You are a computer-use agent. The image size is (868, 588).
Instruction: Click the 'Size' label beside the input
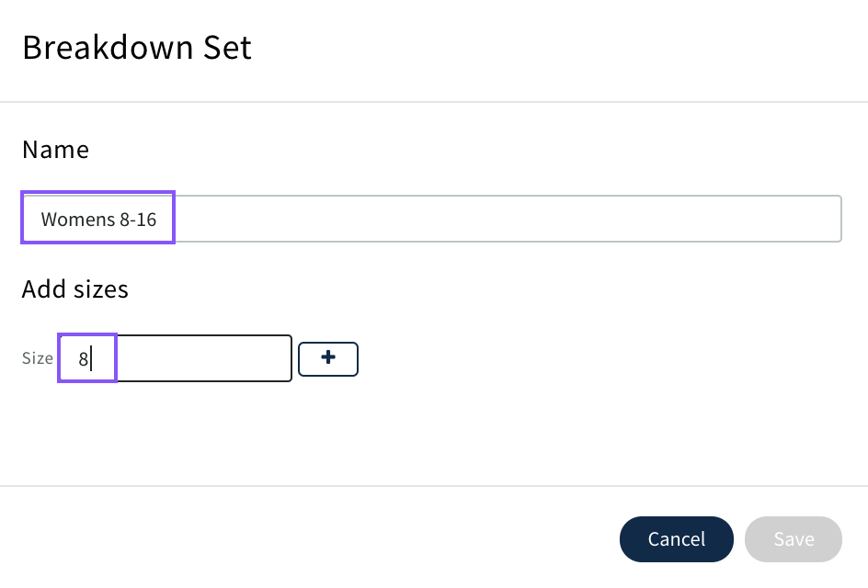click(x=38, y=358)
